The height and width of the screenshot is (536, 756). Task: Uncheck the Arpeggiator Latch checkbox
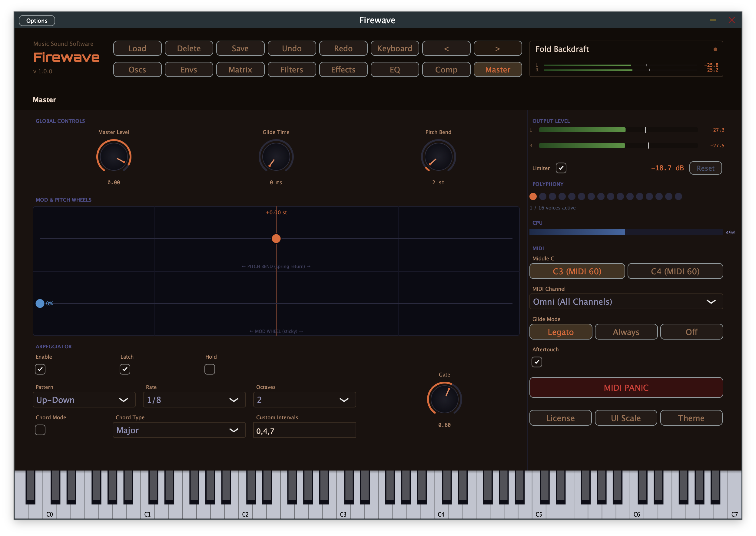coord(125,369)
